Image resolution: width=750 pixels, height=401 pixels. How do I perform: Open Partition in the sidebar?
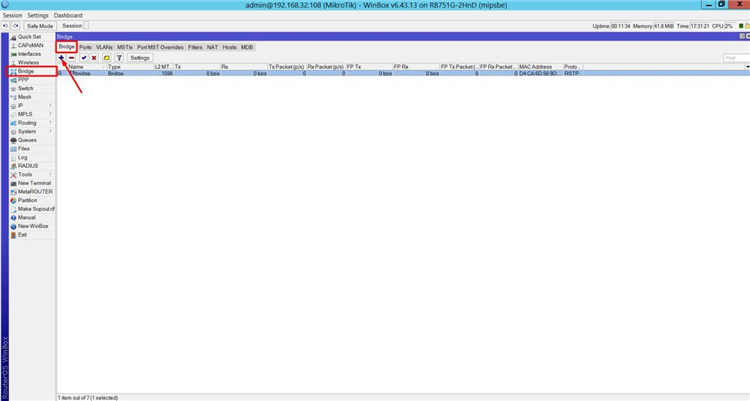click(x=27, y=200)
